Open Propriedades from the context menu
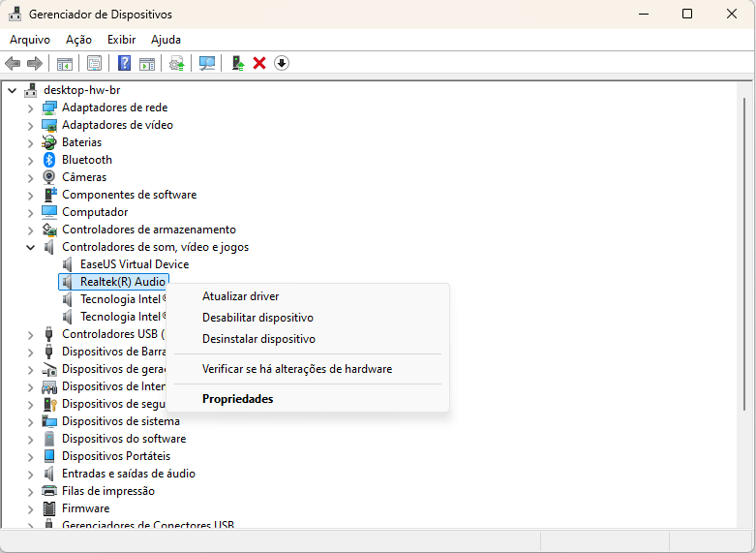Viewport: 756px width, 553px height. (237, 399)
